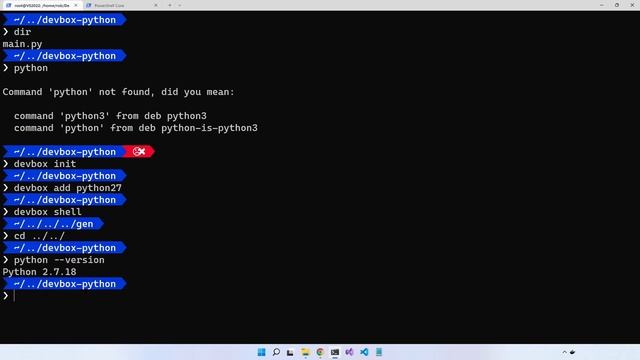Image resolution: width=640 pixels, height=360 pixels.
Task: Select Windows Terminal taskbar icon
Action: 335,352
